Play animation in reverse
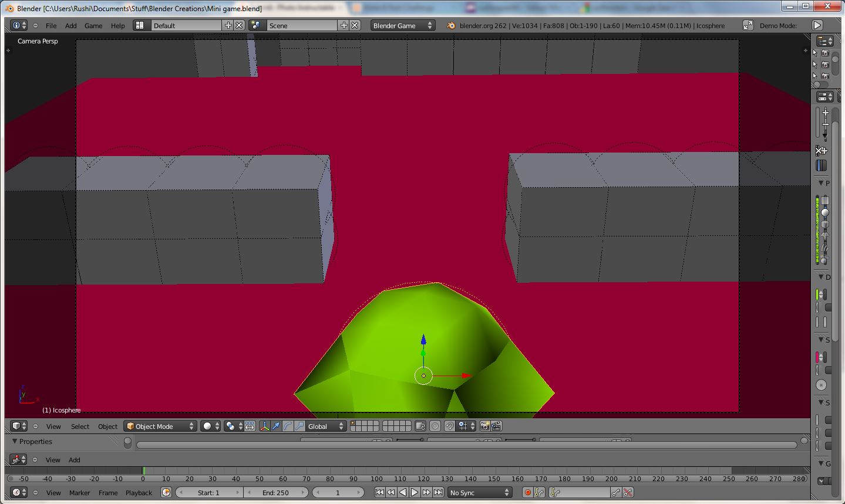This screenshot has width=845, height=504. 403,492
